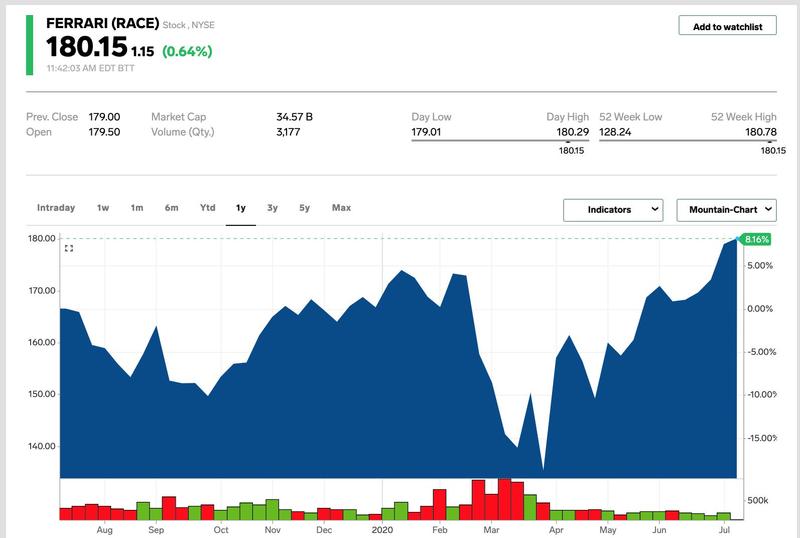Click the FERRARI (RACE) stock title
The width and height of the screenshot is (800, 538).
coord(103,23)
